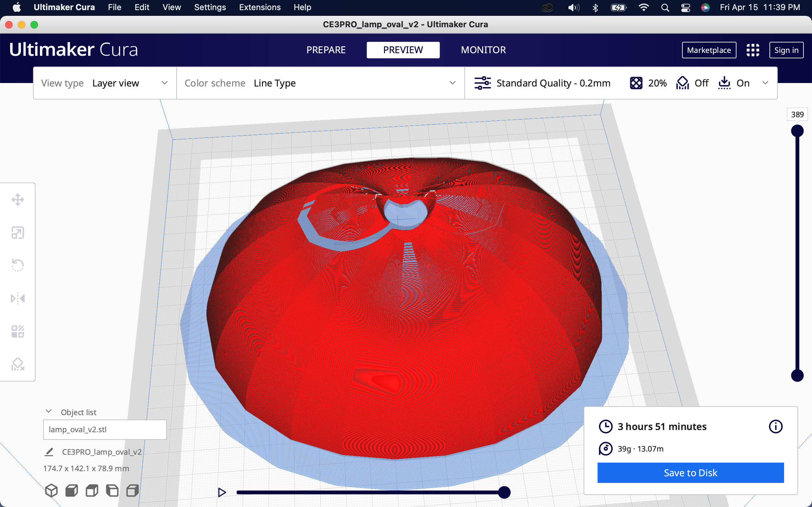Click the top layer slider handle

(x=797, y=131)
